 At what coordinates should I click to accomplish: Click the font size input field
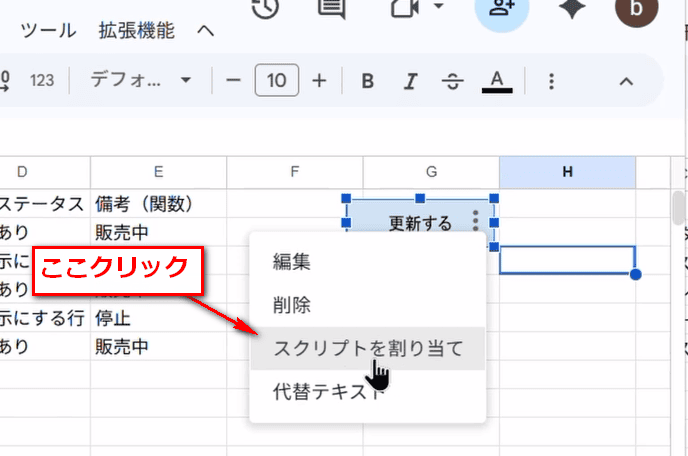point(277,81)
